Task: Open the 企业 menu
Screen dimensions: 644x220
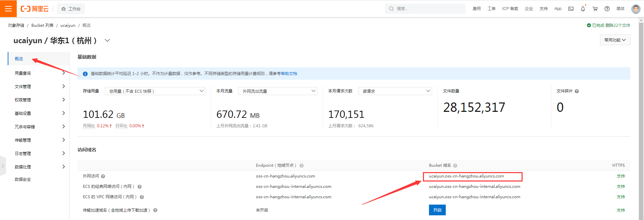Action: pos(529,9)
